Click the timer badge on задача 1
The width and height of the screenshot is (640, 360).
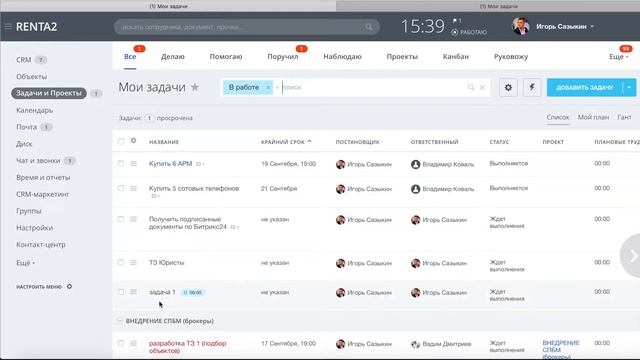click(193, 292)
